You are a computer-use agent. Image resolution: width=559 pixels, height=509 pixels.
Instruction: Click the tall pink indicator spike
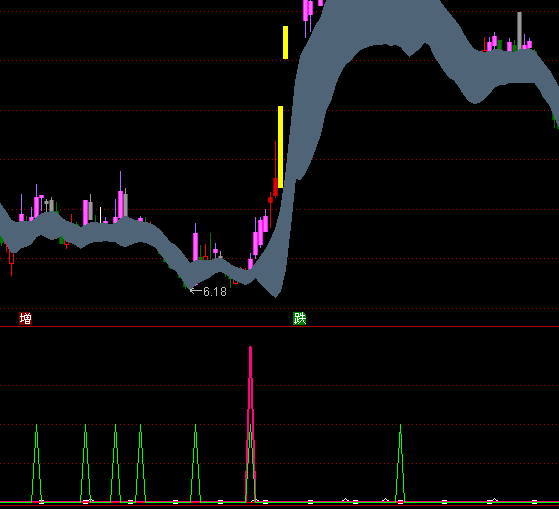[x=251, y=424]
